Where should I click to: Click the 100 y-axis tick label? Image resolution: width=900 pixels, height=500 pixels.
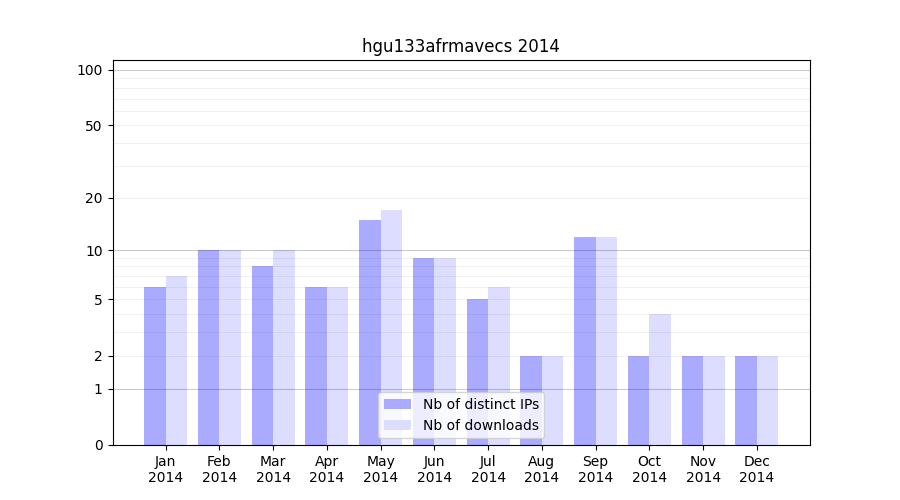(90, 70)
